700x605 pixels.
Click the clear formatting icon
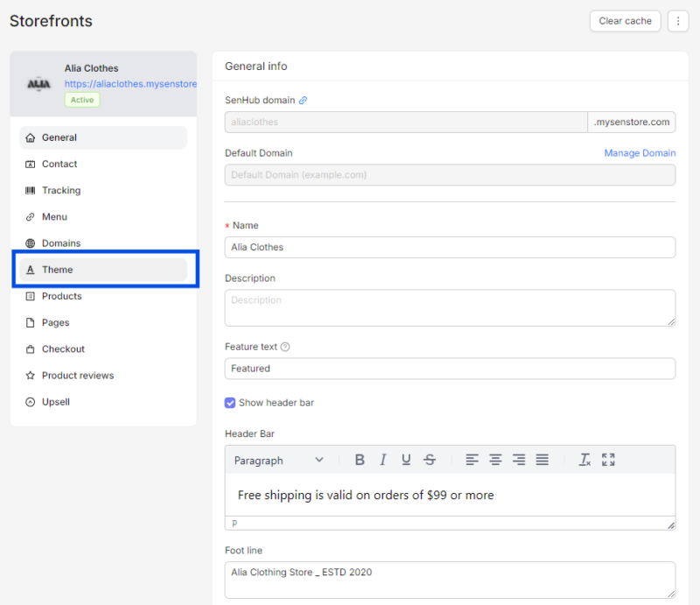tap(584, 460)
